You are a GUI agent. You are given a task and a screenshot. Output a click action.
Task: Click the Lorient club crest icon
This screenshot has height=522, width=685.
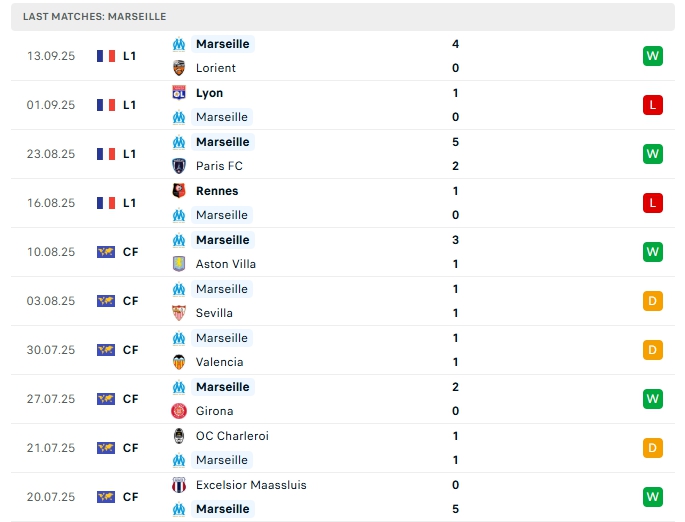coord(179,68)
